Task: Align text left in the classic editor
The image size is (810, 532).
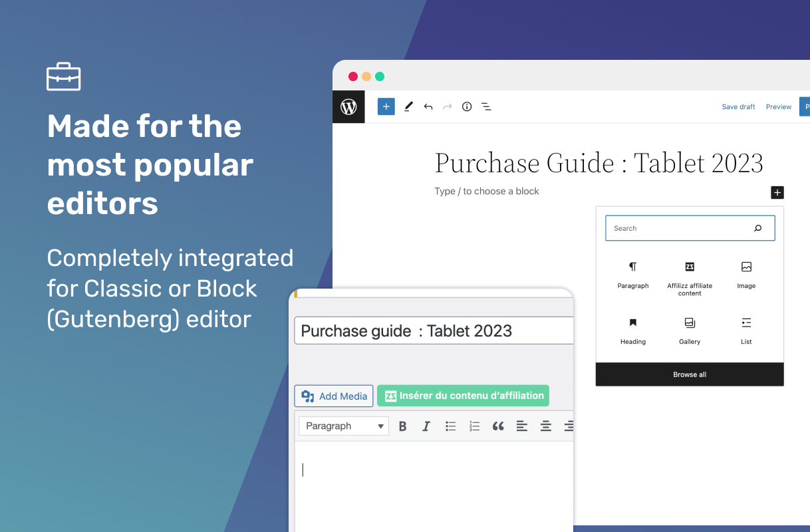Action: tap(522, 426)
